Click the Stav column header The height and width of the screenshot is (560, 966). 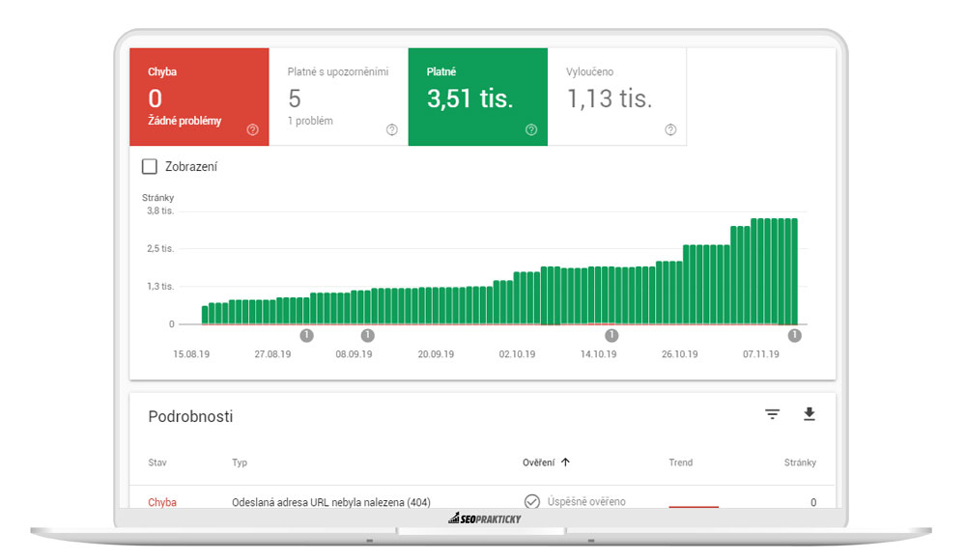[157, 462]
